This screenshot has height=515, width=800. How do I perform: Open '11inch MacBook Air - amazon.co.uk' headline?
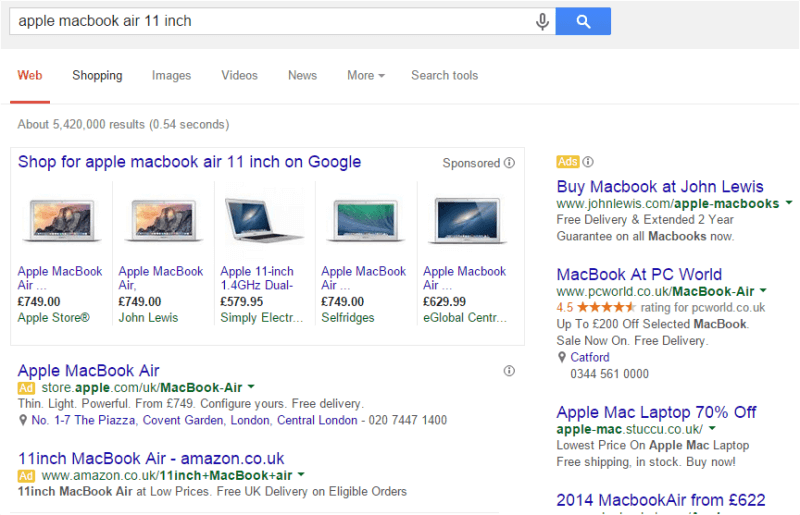coord(151,458)
